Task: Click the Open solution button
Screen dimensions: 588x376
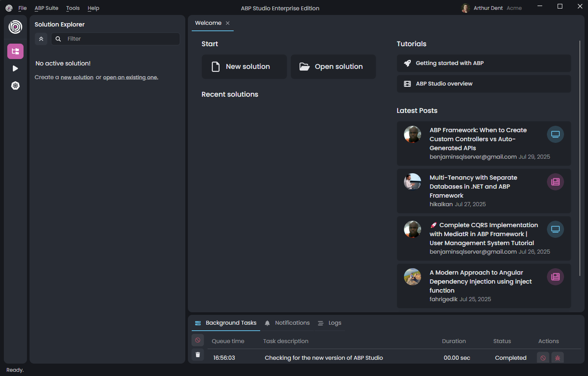Action: (333, 67)
